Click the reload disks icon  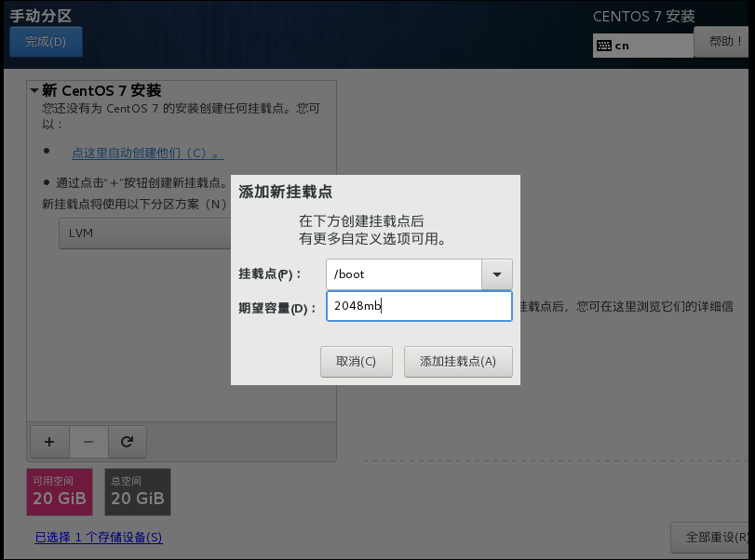127,441
